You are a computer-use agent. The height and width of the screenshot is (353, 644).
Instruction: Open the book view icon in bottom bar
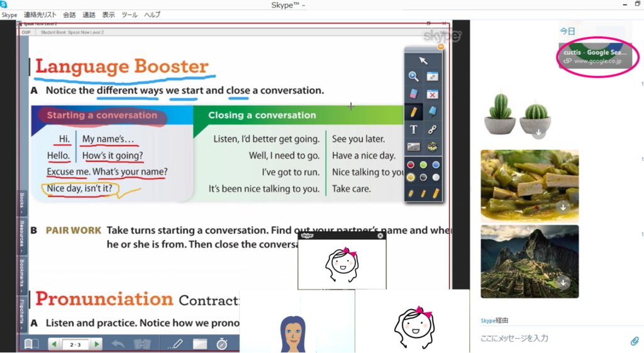point(31,344)
